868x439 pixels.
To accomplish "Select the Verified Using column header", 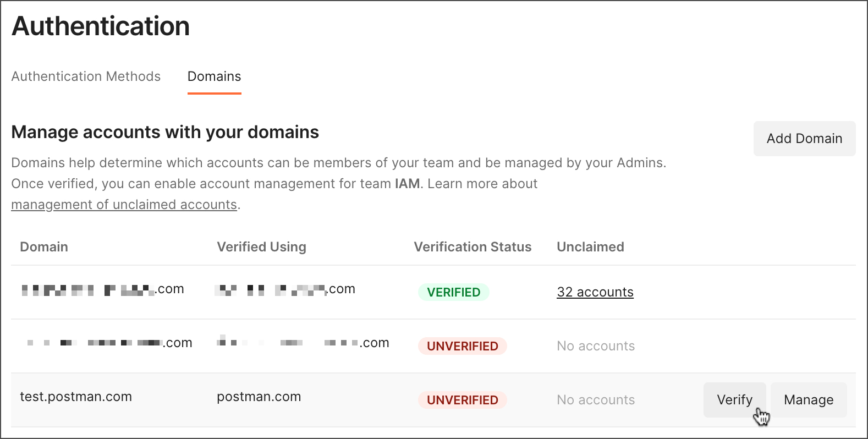I will pos(261,246).
